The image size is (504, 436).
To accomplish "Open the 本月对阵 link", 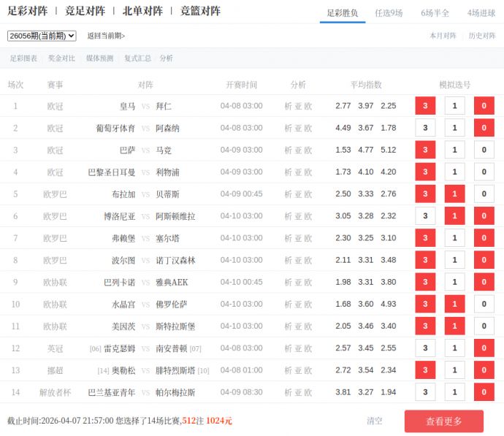I will click(443, 36).
